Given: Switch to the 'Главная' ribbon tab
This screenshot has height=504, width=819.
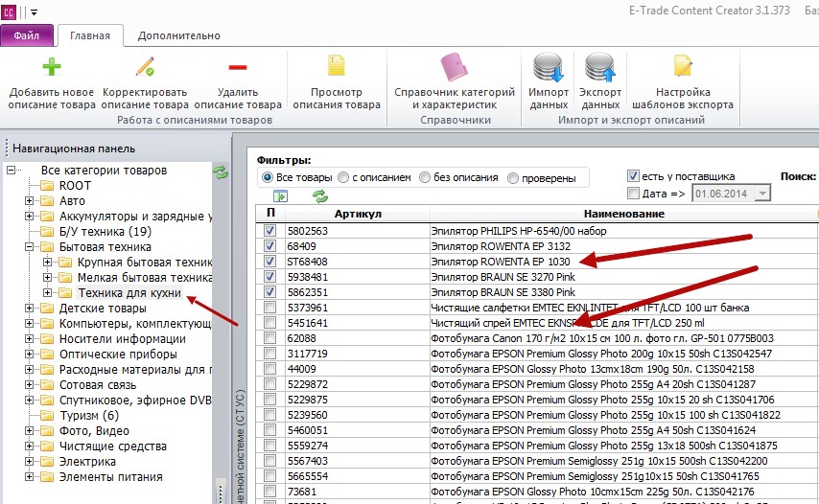Looking at the screenshot, I should tap(90, 35).
